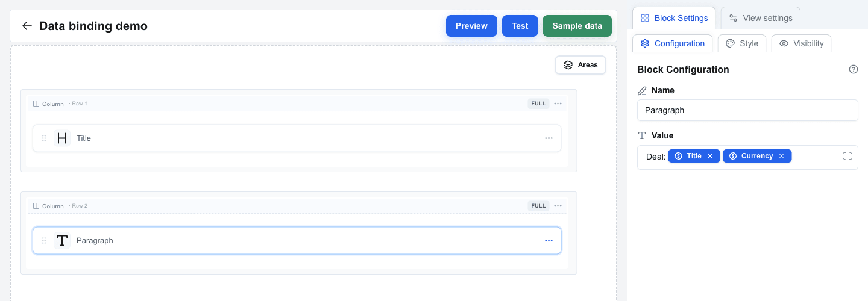Open Row 1 column options menu
Image resolution: width=868 pixels, height=301 pixels.
click(x=558, y=104)
